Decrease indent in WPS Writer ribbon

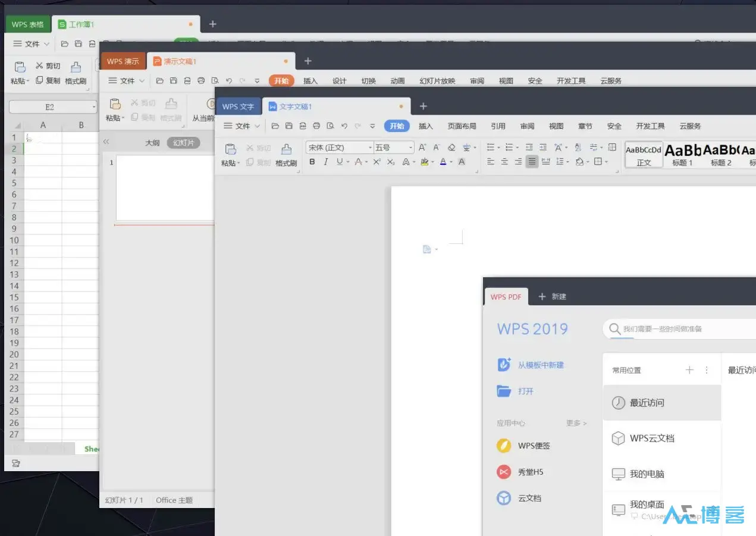click(x=529, y=148)
